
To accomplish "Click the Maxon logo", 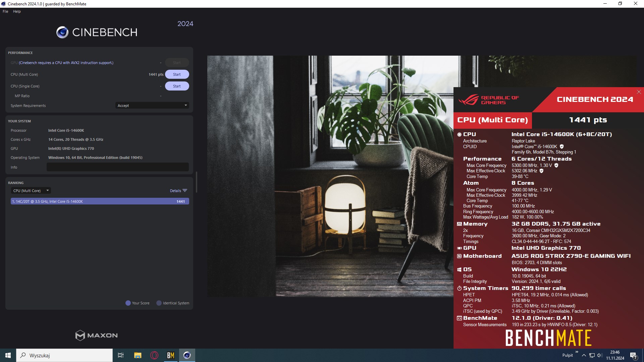I will pos(97,336).
